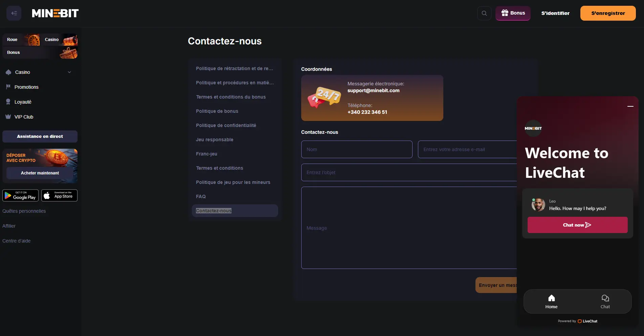644x336 pixels.
Task: Click the search magnifier icon
Action: [x=484, y=13]
